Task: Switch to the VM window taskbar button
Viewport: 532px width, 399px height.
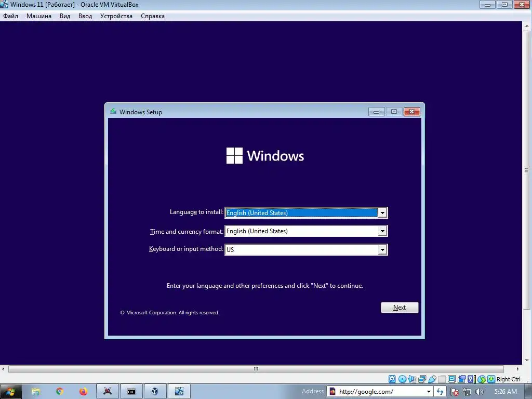Action: pos(179,392)
